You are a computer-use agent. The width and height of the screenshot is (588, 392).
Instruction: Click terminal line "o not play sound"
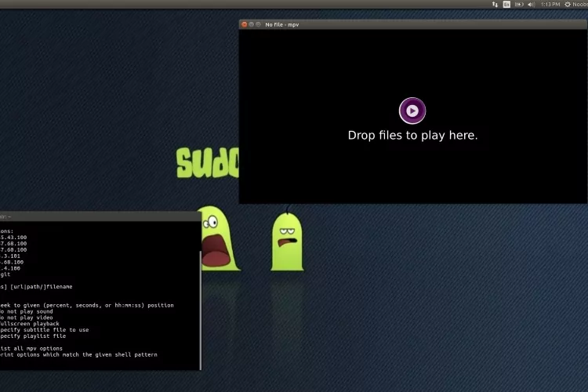click(x=26, y=311)
